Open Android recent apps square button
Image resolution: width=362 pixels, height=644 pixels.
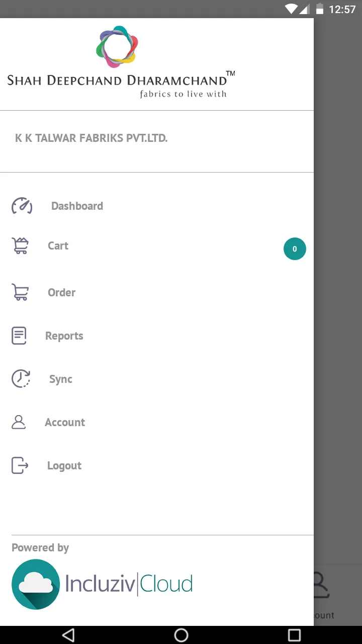click(x=294, y=635)
